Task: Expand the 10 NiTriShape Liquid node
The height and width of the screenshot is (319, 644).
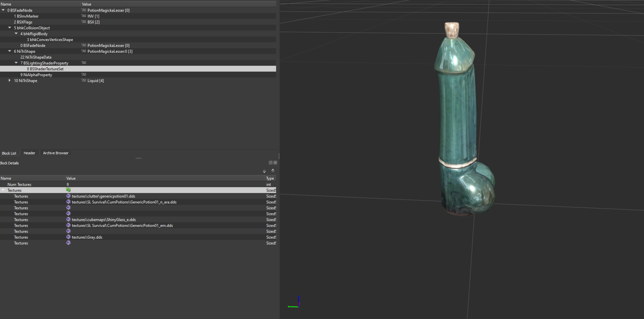Action: [10, 81]
